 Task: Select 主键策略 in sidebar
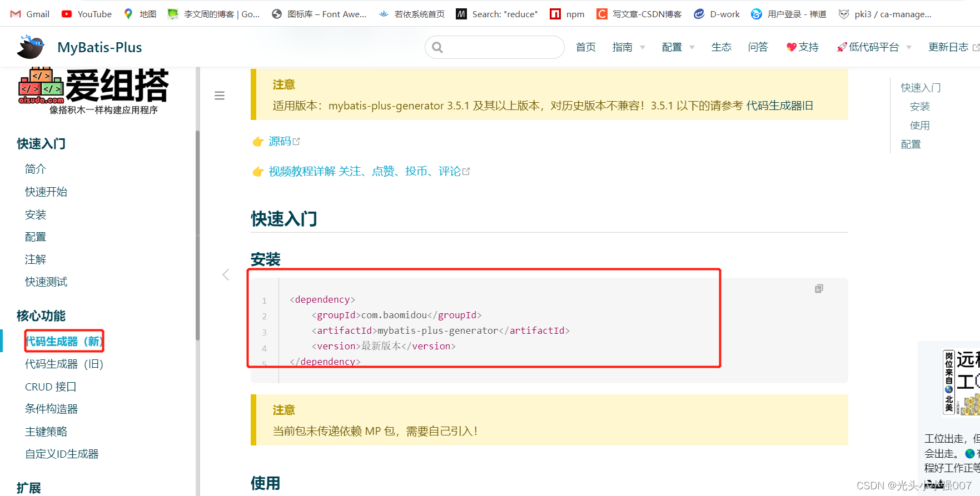pos(46,432)
